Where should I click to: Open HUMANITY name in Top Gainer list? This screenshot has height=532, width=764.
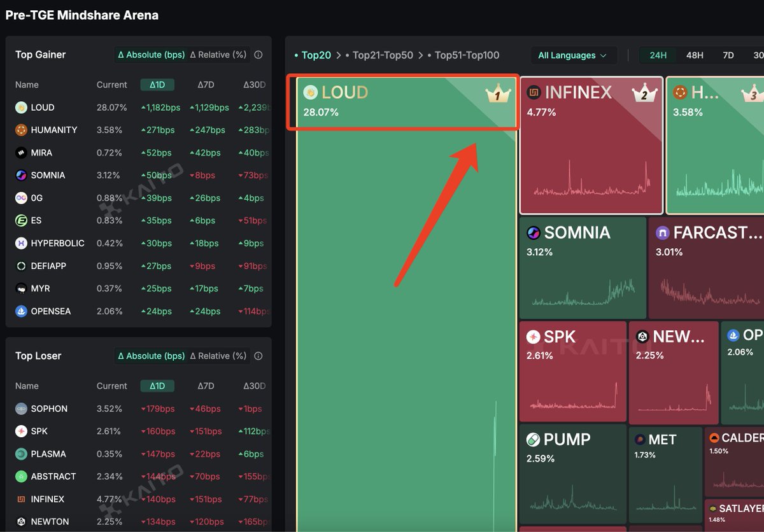click(54, 130)
